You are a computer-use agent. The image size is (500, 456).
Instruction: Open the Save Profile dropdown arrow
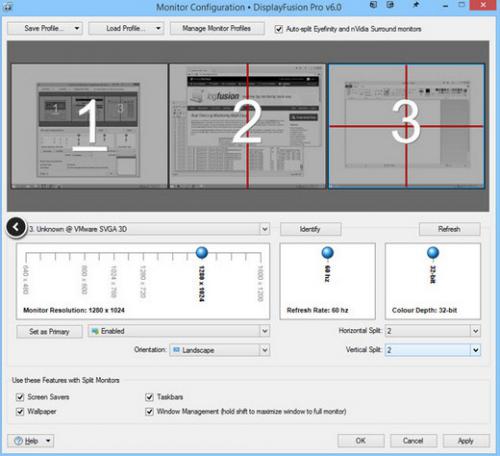click(x=77, y=28)
